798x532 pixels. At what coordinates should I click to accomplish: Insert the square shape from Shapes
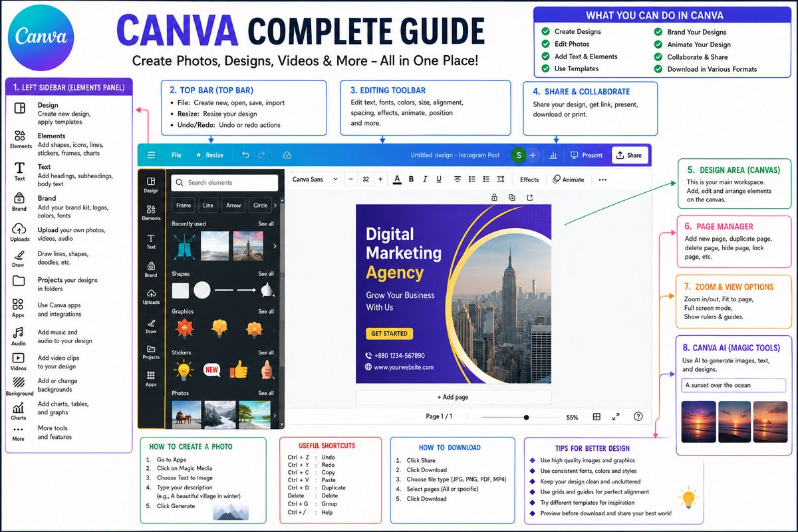pyautogui.click(x=180, y=291)
